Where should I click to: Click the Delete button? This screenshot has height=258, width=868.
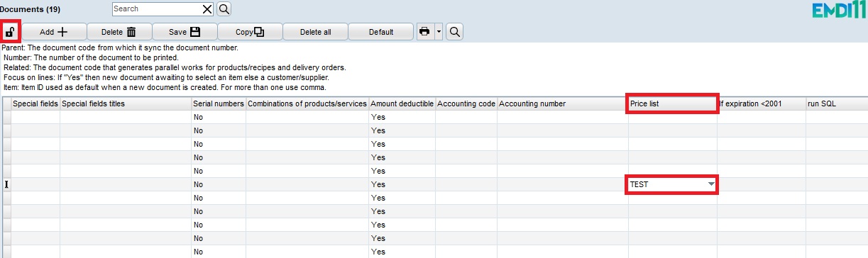[x=119, y=32]
